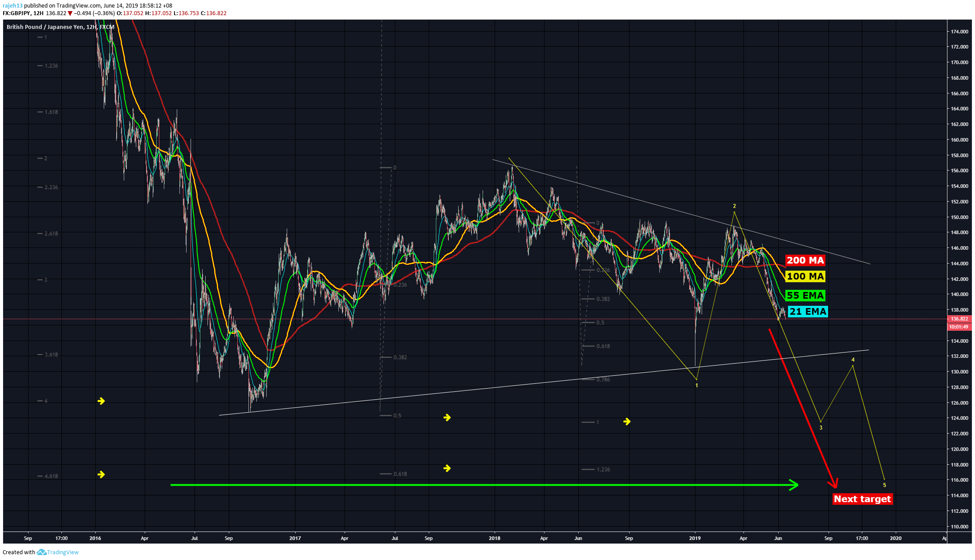Click the current price tag 136.822 on axis
Viewport: 975px width, 560px height.
959,319
